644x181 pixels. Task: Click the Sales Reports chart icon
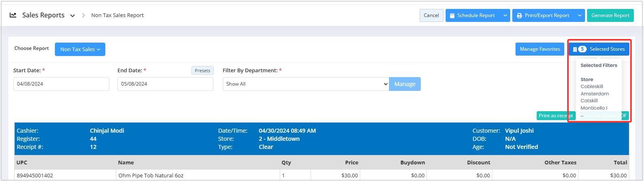pyautogui.click(x=13, y=15)
